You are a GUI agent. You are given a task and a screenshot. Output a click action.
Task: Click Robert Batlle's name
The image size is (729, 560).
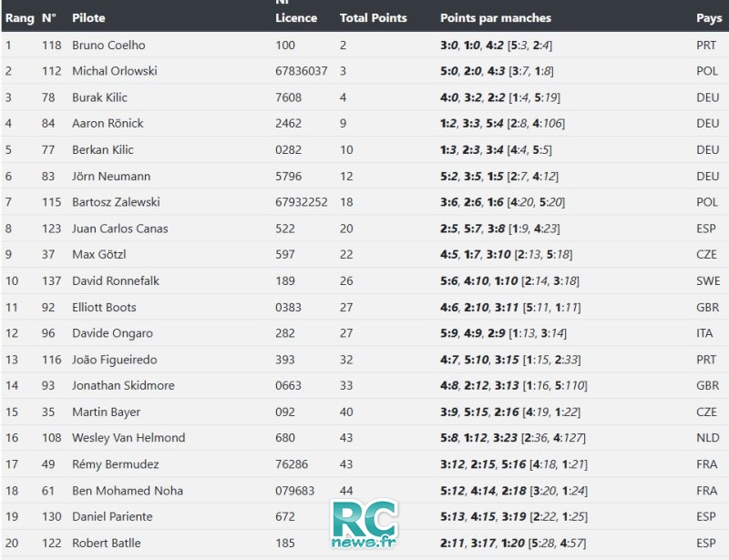[x=106, y=543]
